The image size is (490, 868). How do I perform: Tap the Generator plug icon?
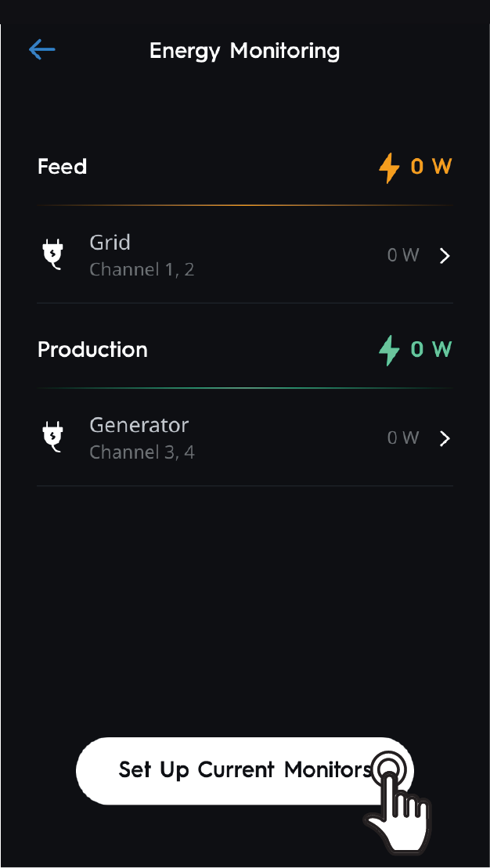[52, 438]
